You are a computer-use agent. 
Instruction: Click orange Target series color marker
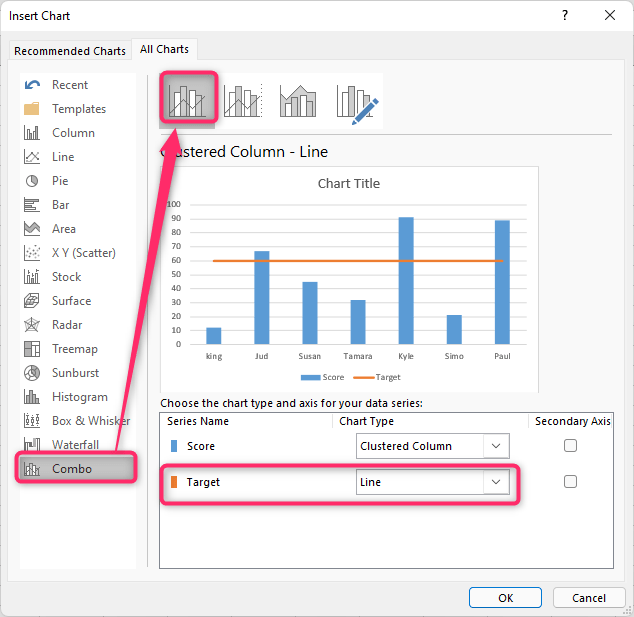[x=174, y=482]
